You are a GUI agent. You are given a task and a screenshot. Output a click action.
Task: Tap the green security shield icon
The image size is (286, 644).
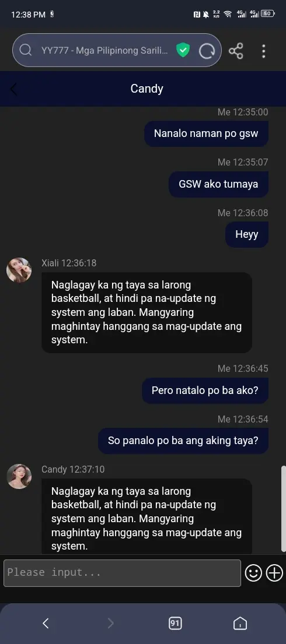tap(183, 51)
